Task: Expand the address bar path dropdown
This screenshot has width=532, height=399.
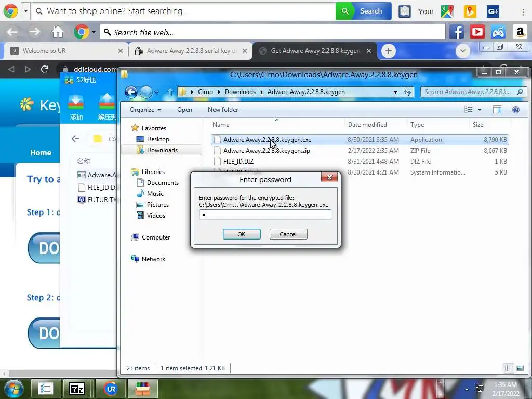Action: coord(395,92)
